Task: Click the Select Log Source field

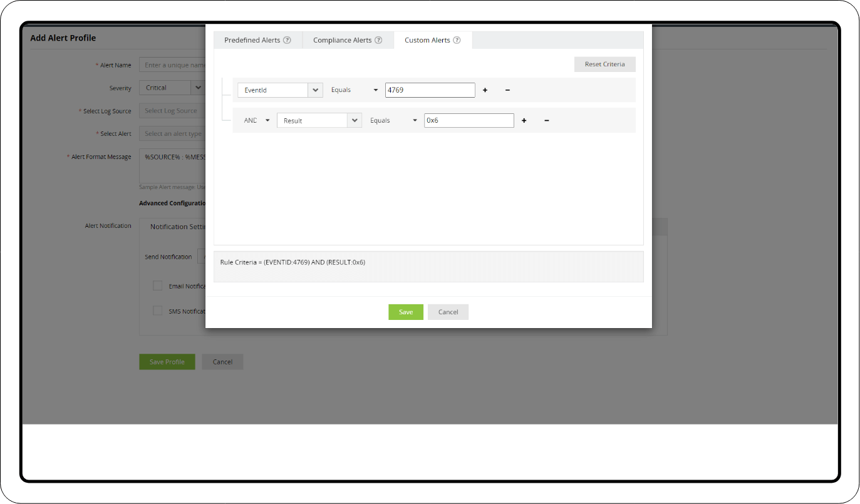Action: pos(173,111)
